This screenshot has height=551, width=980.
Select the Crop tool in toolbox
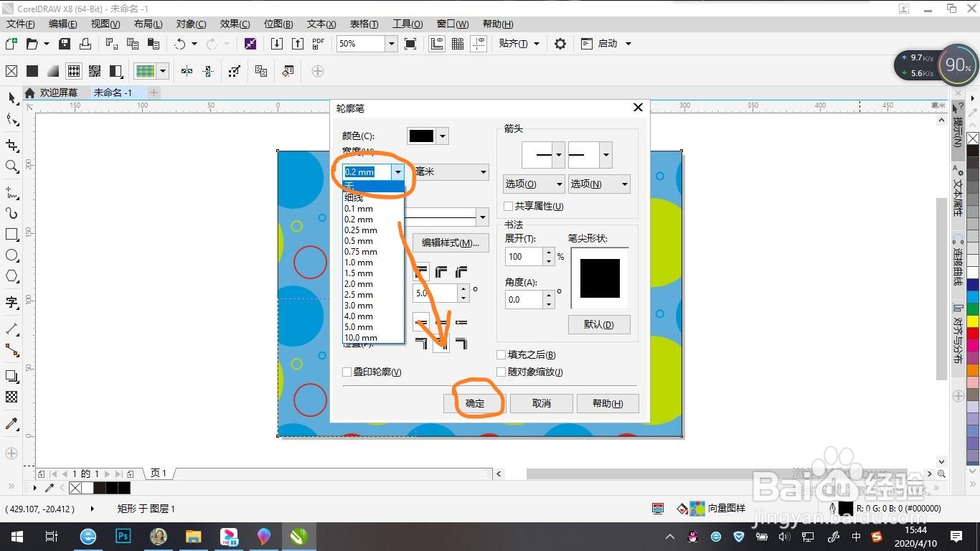[11, 146]
